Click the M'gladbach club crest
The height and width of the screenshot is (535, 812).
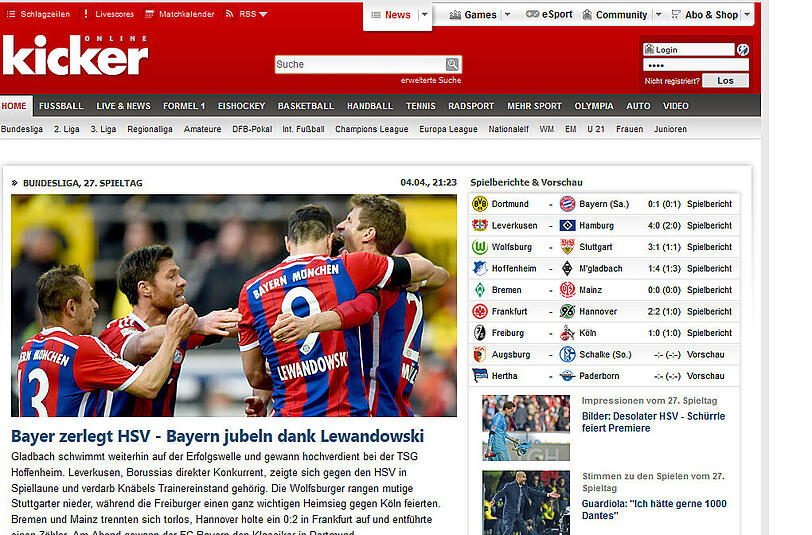tap(568, 268)
